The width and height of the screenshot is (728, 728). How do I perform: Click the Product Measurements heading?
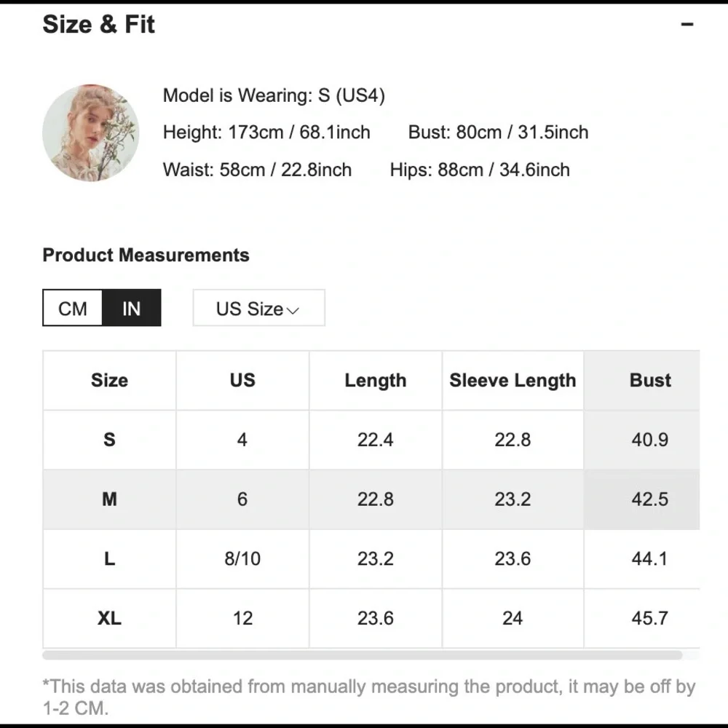click(x=146, y=256)
